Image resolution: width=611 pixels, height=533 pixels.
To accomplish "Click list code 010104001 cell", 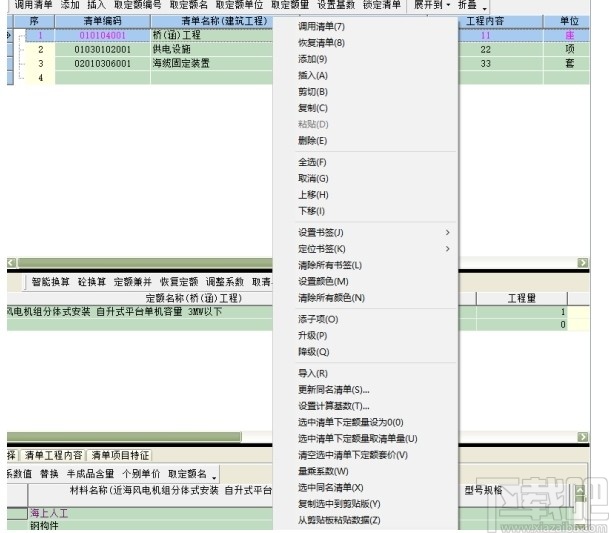I will [x=102, y=35].
